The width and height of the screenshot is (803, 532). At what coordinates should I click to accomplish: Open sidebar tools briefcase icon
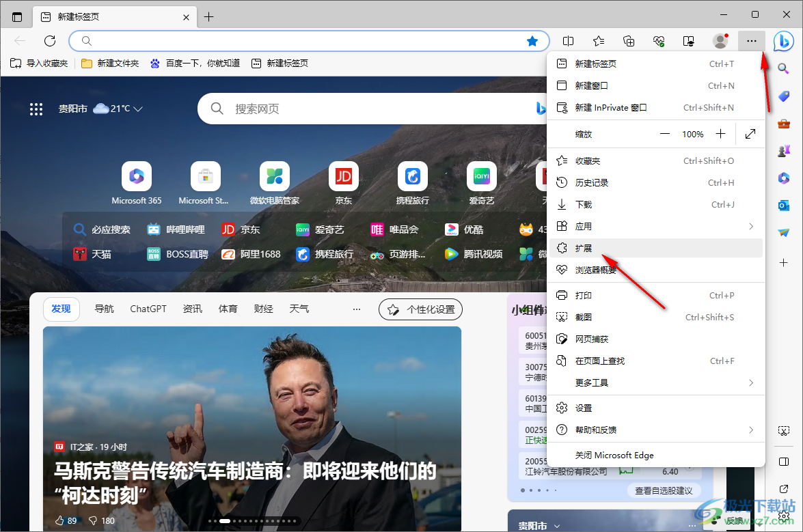[784, 124]
